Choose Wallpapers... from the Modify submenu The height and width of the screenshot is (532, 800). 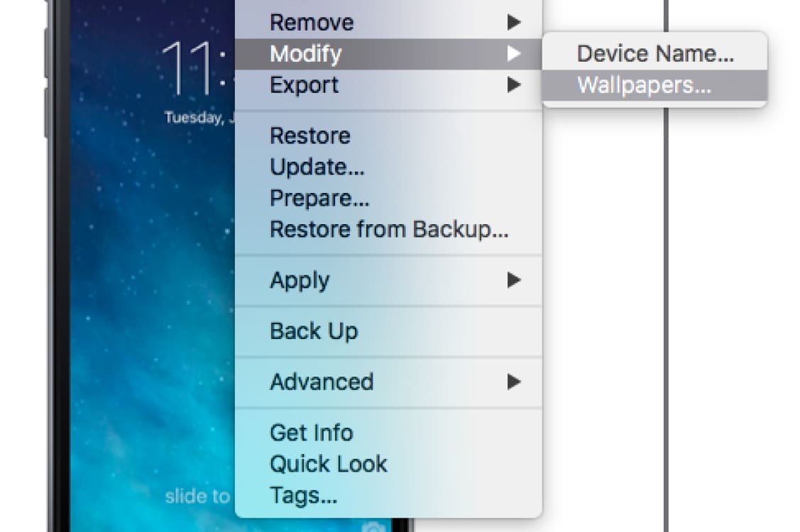[x=654, y=84]
